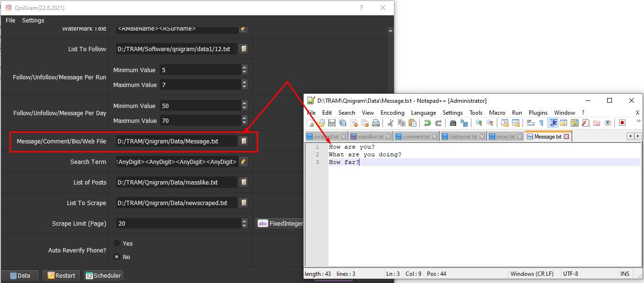Click the Restart button
644x283 pixels.
click(61, 275)
